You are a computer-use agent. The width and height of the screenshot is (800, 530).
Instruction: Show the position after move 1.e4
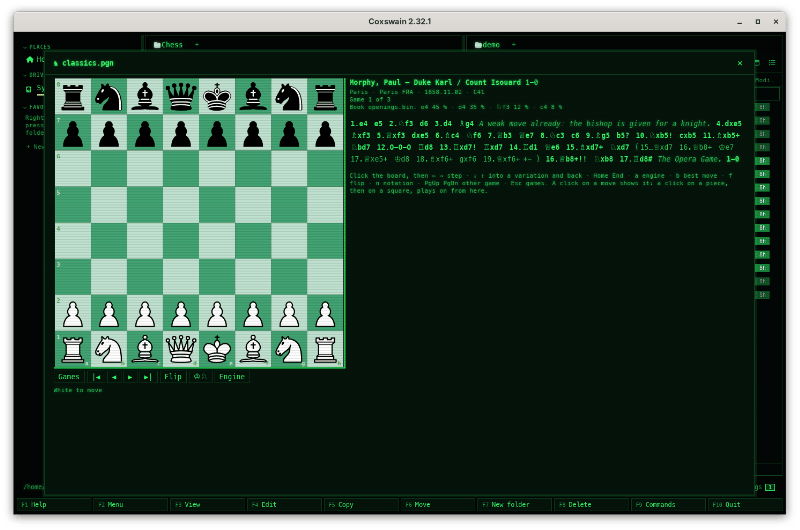(x=360, y=123)
